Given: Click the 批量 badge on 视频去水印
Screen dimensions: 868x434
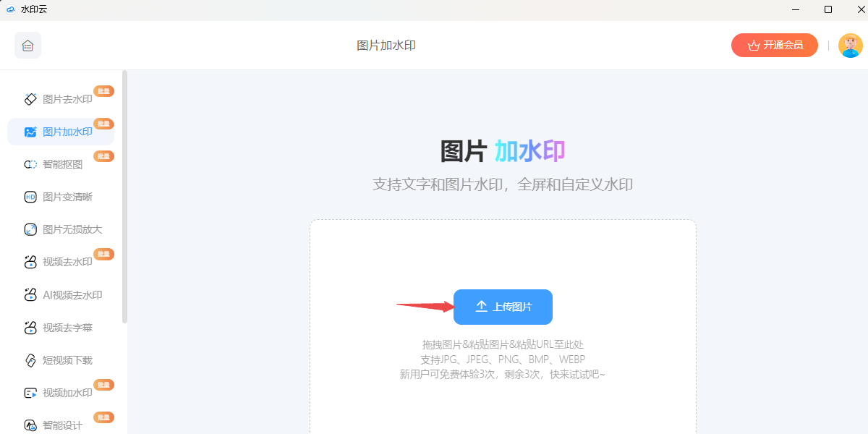Looking at the screenshot, I should coord(103,254).
